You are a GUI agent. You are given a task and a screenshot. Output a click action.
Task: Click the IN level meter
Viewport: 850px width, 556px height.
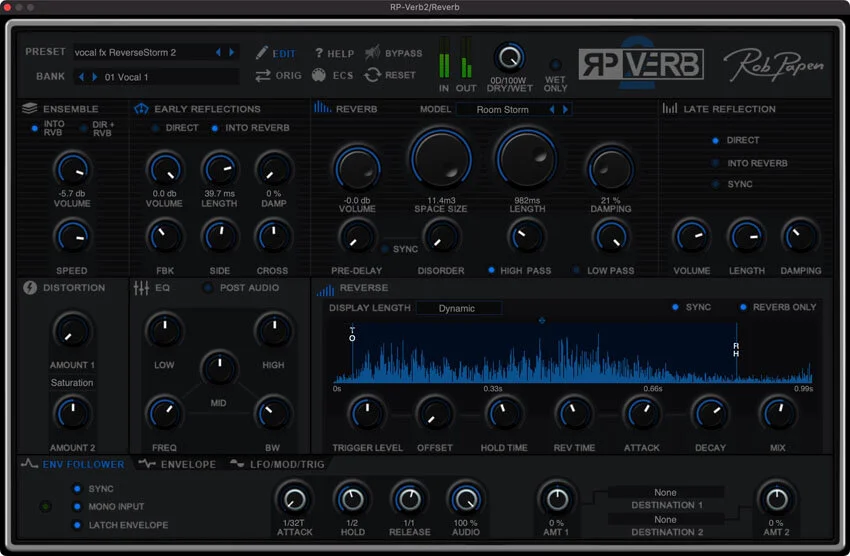click(x=444, y=59)
